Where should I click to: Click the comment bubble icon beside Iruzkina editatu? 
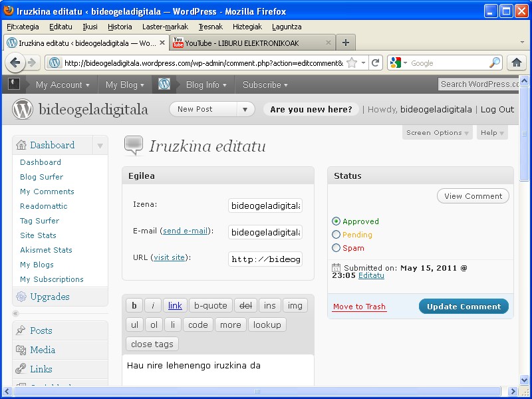point(134,145)
